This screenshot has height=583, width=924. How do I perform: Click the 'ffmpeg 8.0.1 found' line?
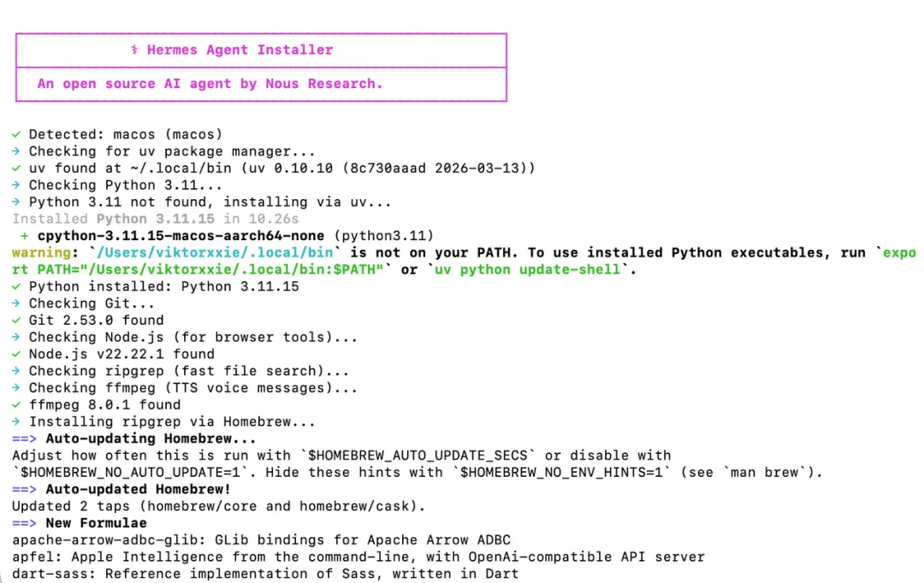pyautogui.click(x=105, y=404)
